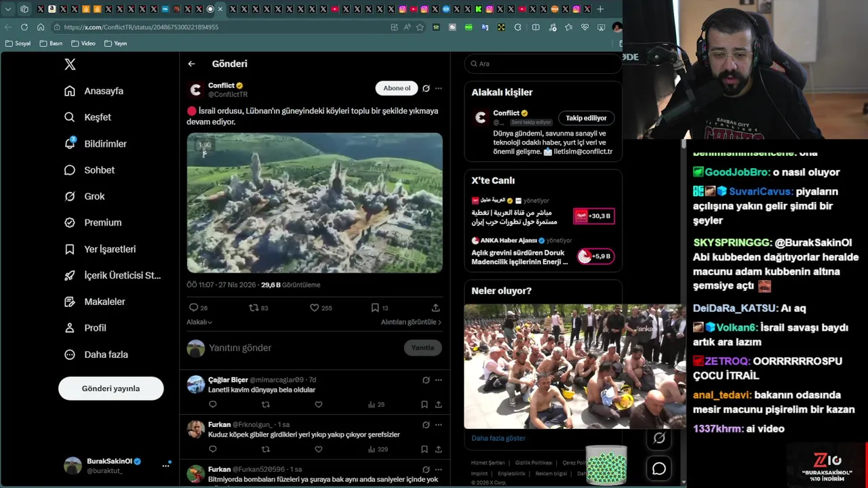
Task: View analytics on Çağlar Biçer's reply (25)
Action: [376, 405]
